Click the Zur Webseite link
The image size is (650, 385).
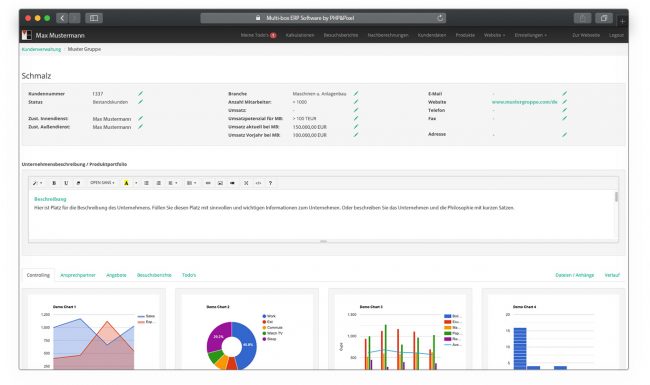586,35
